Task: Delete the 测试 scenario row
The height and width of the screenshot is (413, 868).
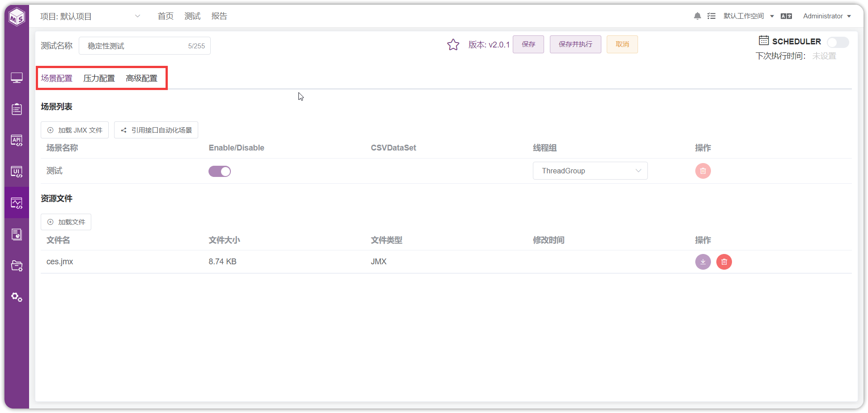Action: (x=703, y=171)
